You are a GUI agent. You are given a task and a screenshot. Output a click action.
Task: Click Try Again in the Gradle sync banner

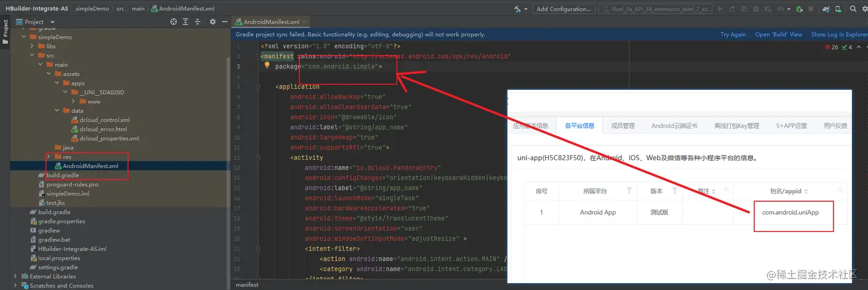(x=733, y=34)
